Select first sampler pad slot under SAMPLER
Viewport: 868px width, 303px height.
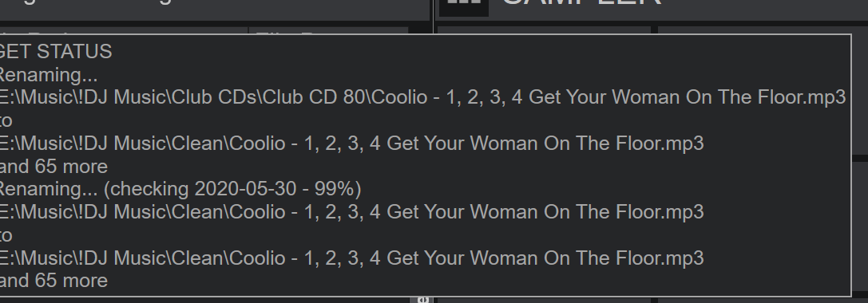pyautogui.click(x=545, y=30)
